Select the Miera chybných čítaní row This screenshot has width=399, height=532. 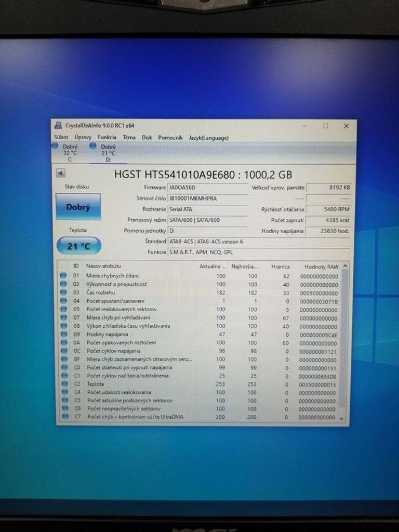[x=200, y=276]
